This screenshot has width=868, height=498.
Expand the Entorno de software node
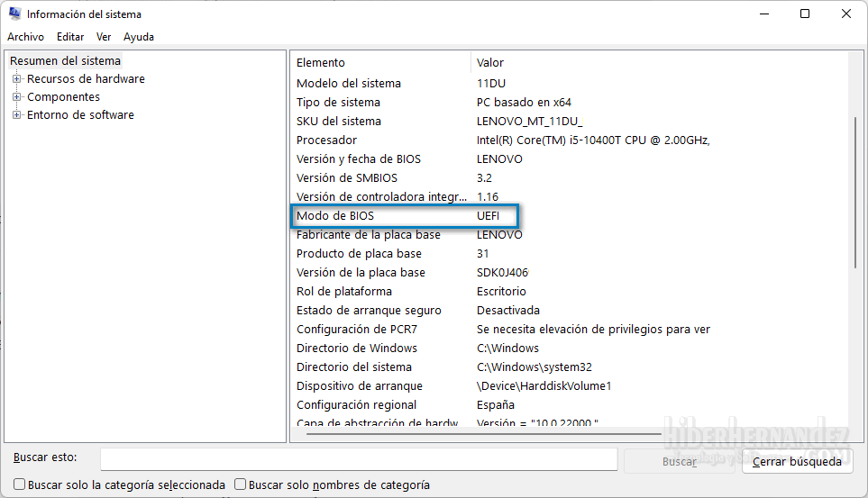(16, 114)
